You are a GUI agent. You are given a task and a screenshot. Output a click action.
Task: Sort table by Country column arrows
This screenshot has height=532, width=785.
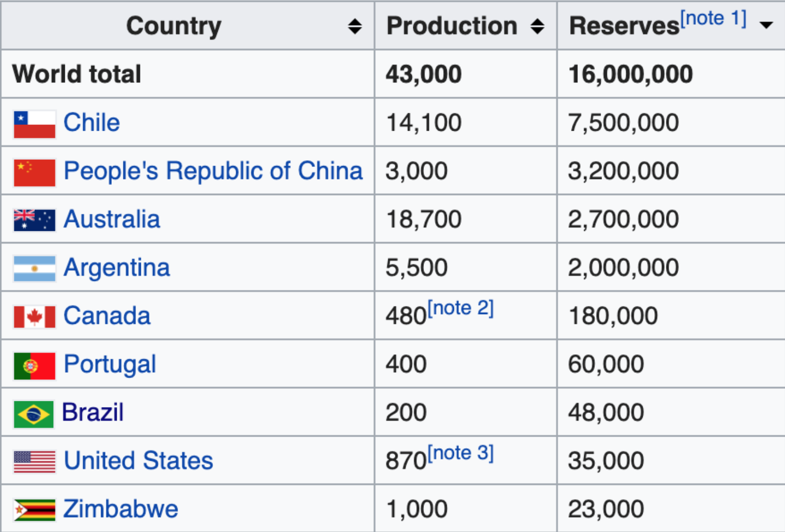coord(355,26)
